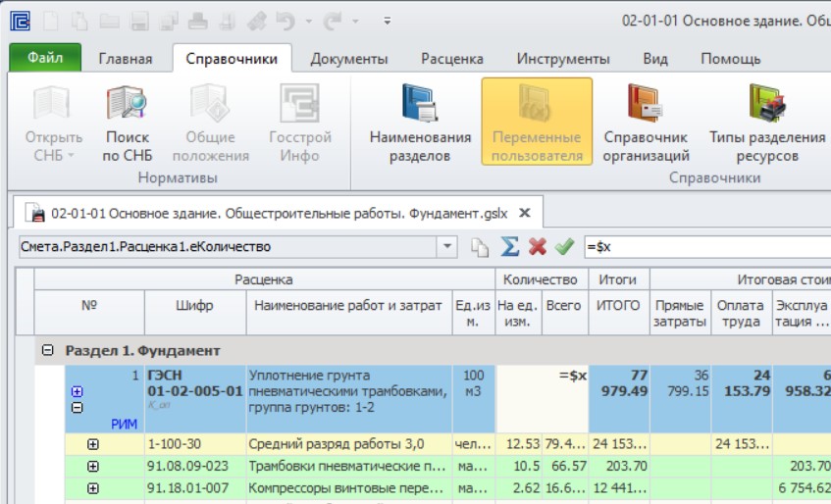Expand the 1-100-30 resource row
The height and width of the screenshot is (504, 831).
click(93, 444)
